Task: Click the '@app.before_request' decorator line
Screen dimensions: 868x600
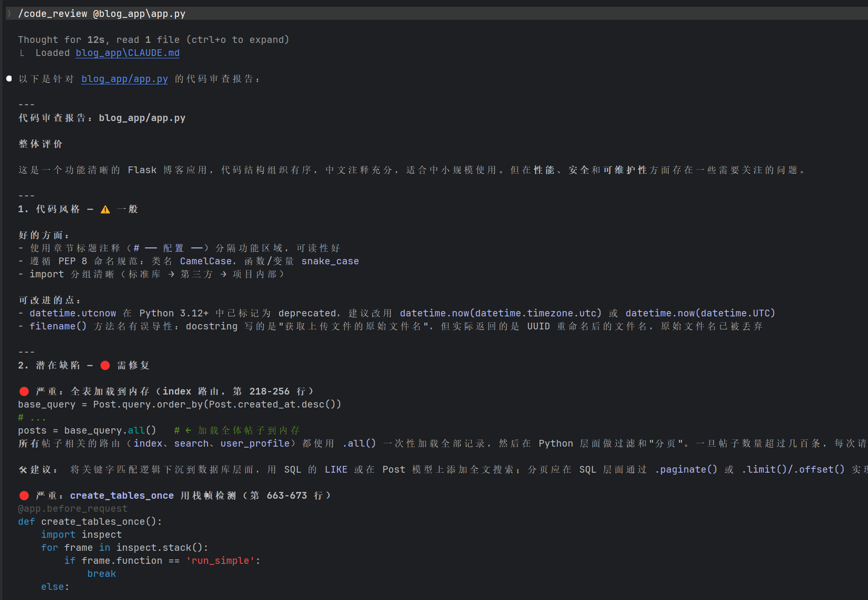Action: point(72,509)
